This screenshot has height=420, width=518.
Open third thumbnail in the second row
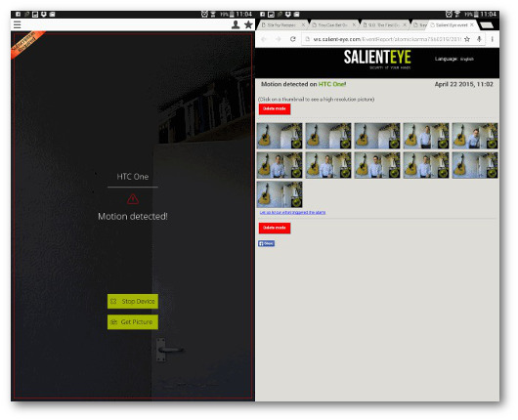[x=377, y=165]
